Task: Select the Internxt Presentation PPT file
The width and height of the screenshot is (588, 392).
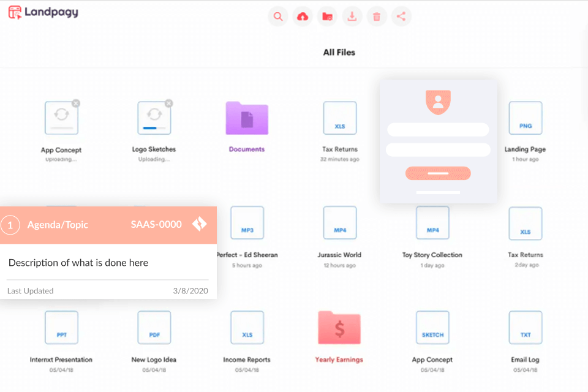Action: pyautogui.click(x=61, y=328)
